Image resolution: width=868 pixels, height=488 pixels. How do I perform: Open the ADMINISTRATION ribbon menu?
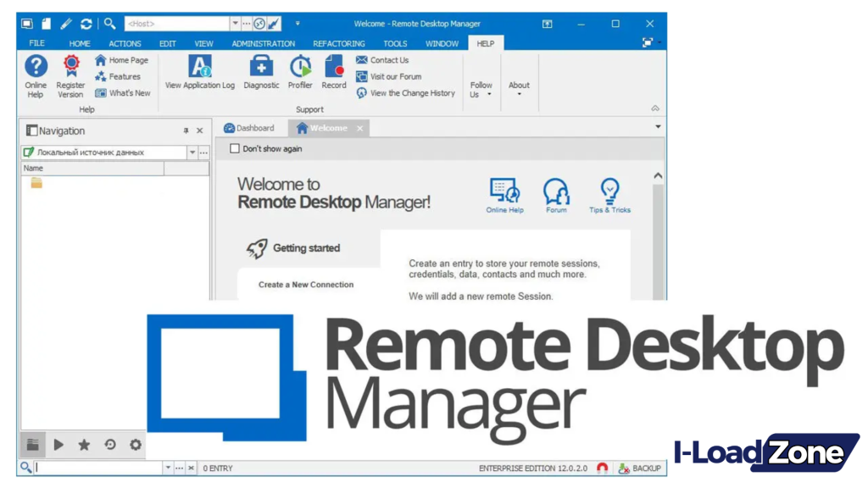[263, 43]
